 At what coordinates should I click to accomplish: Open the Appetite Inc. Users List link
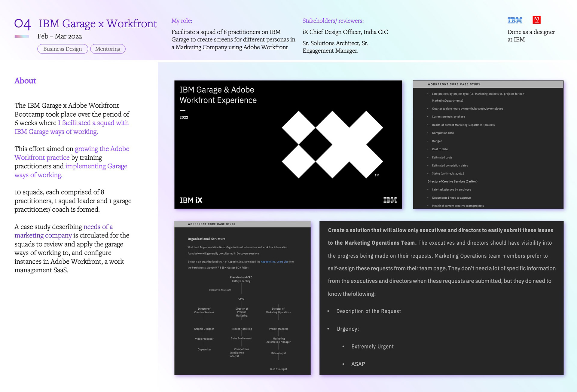274,262
